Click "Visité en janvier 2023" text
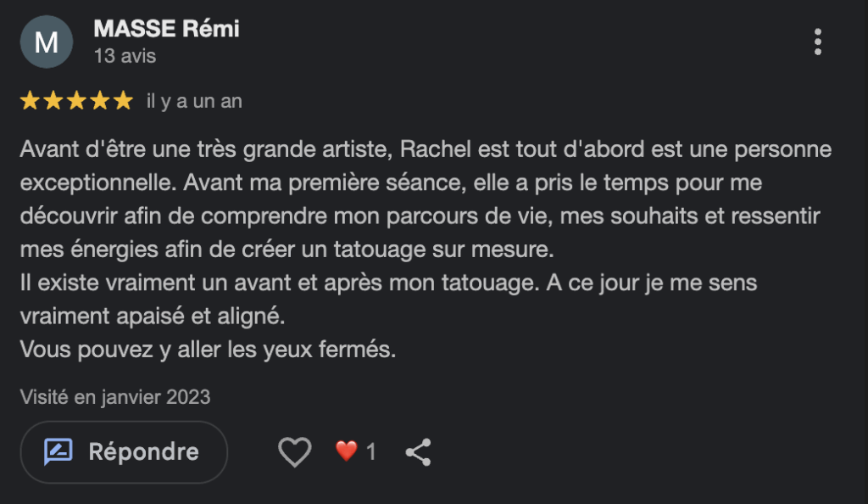 (114, 396)
